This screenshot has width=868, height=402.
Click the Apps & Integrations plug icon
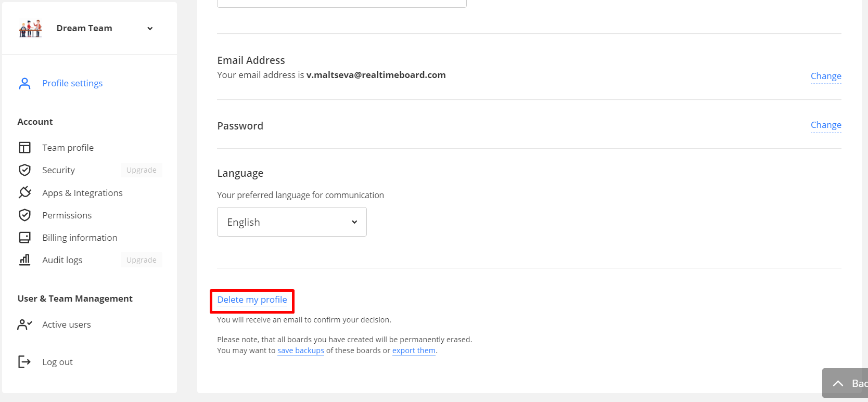[24, 193]
